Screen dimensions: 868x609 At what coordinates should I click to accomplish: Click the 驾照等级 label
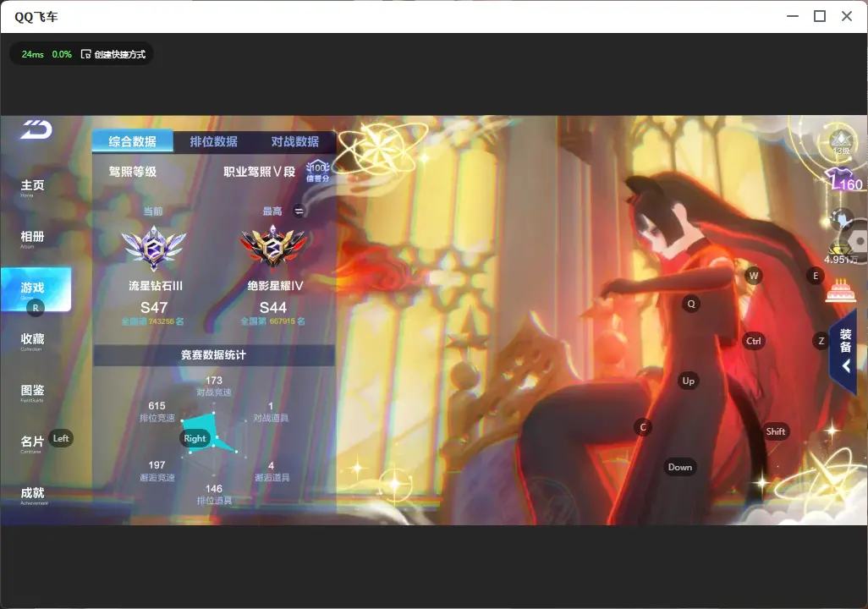point(133,172)
